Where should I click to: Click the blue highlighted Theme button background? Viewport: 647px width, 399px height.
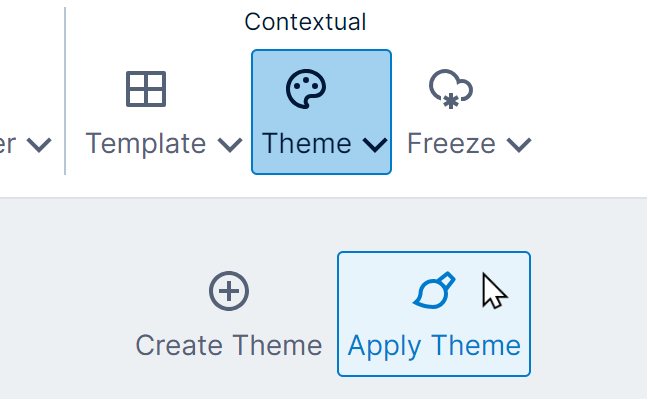321,112
